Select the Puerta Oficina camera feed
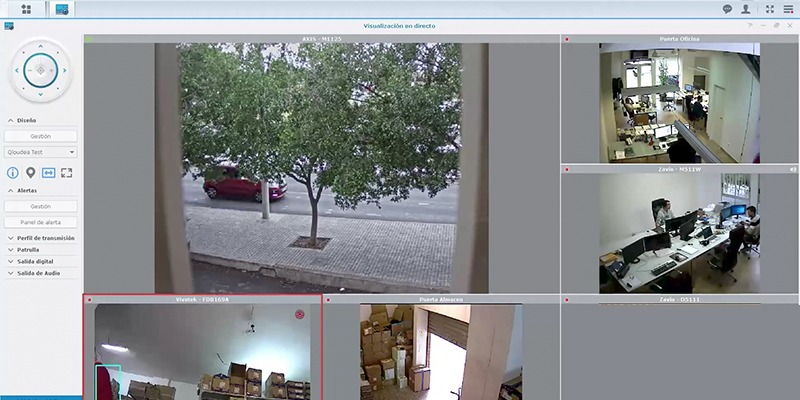800x400 pixels. pyautogui.click(x=680, y=103)
